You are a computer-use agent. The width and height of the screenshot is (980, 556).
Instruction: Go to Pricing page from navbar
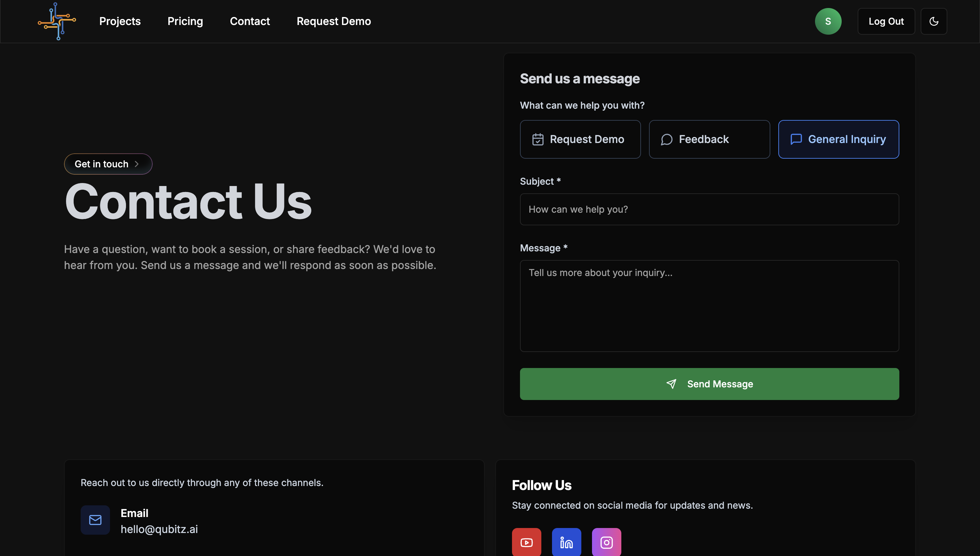click(x=185, y=21)
